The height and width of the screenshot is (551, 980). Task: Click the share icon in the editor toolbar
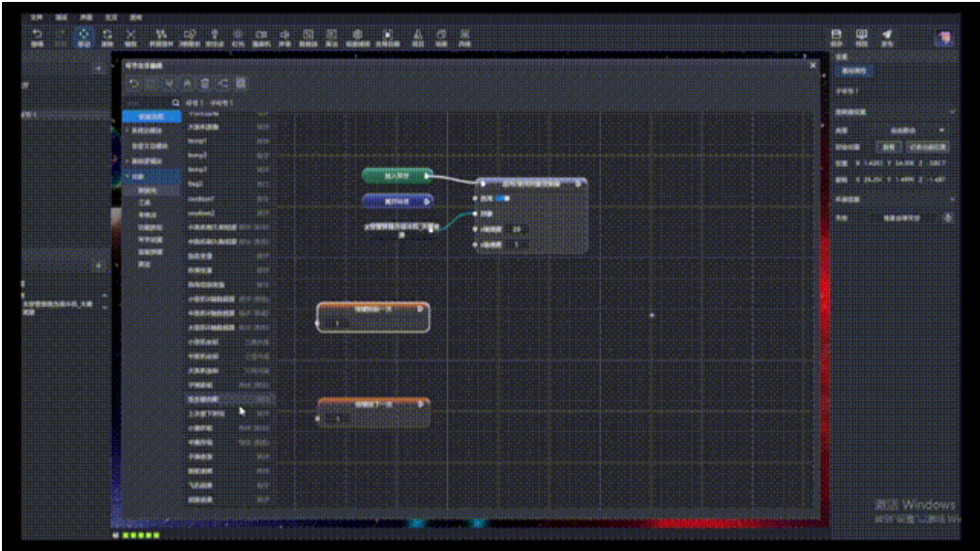[x=223, y=84]
